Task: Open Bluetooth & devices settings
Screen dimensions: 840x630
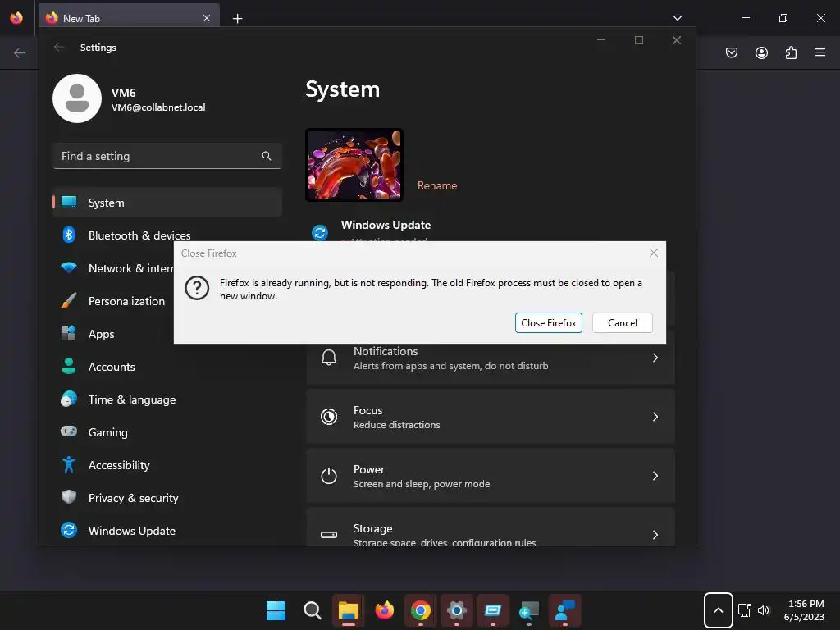Action: (x=167, y=235)
